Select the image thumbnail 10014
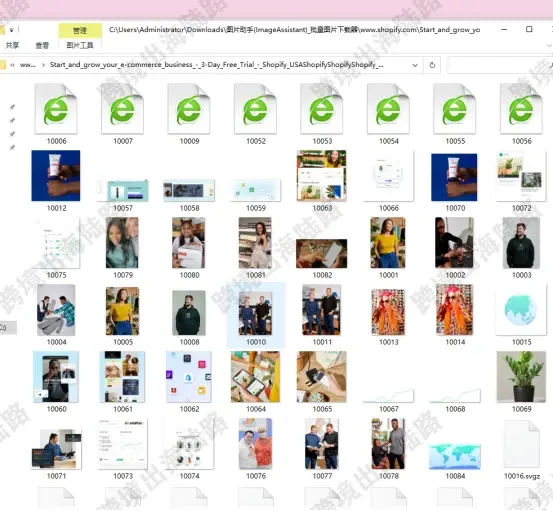This screenshot has height=511, width=553. [x=454, y=310]
